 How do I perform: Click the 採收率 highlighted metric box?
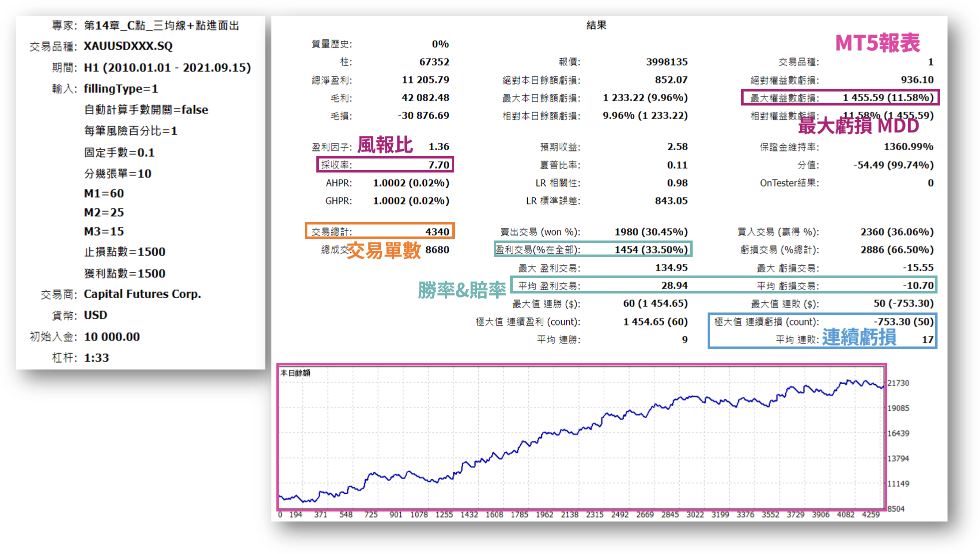[385, 164]
